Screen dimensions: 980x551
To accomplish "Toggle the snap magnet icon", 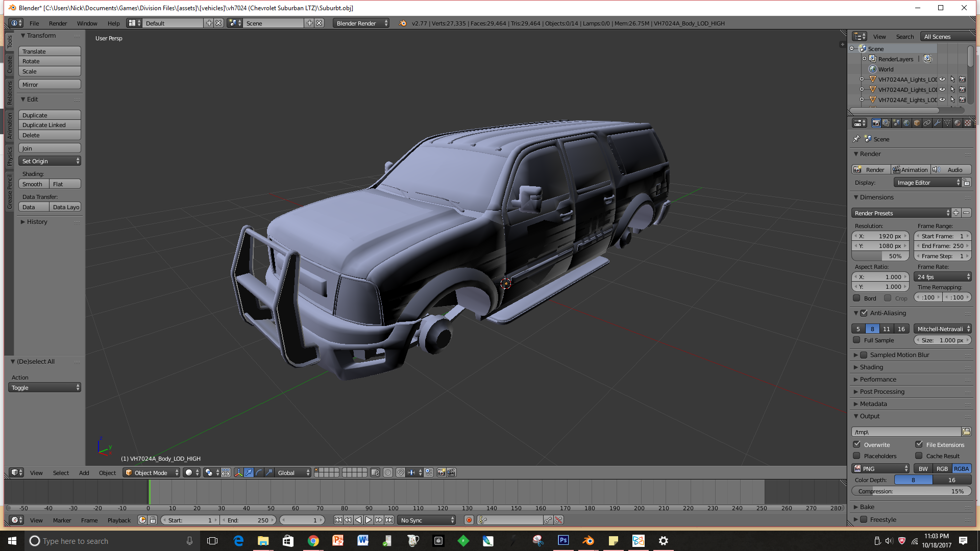I will (401, 472).
